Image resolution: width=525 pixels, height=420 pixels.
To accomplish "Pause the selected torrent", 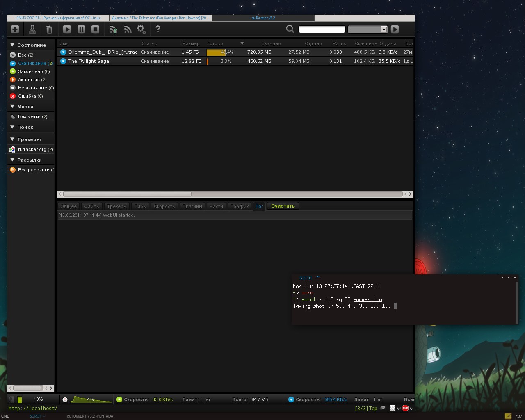I will 81,29.
